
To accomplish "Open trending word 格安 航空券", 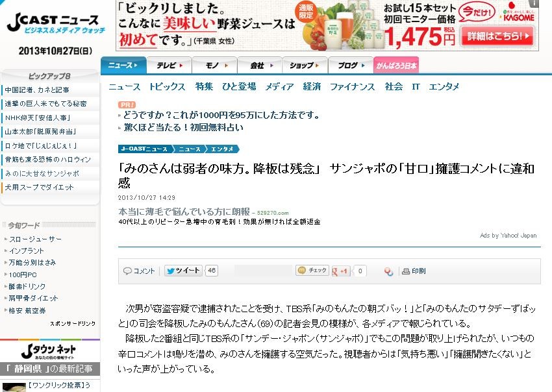I will pos(27,310).
